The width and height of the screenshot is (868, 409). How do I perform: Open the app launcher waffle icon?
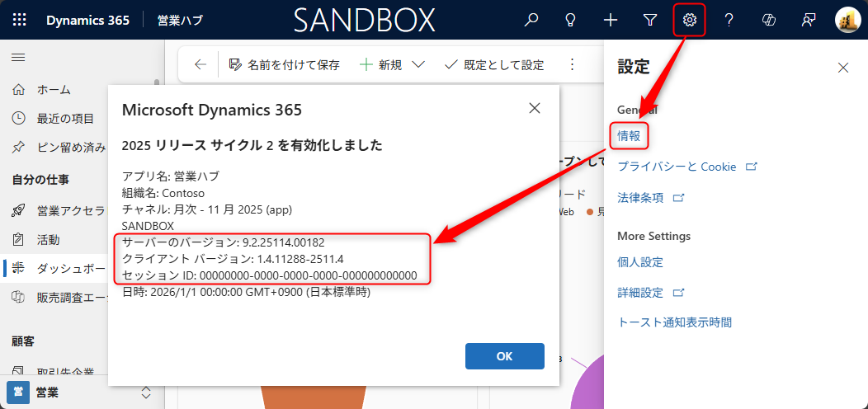click(x=20, y=20)
